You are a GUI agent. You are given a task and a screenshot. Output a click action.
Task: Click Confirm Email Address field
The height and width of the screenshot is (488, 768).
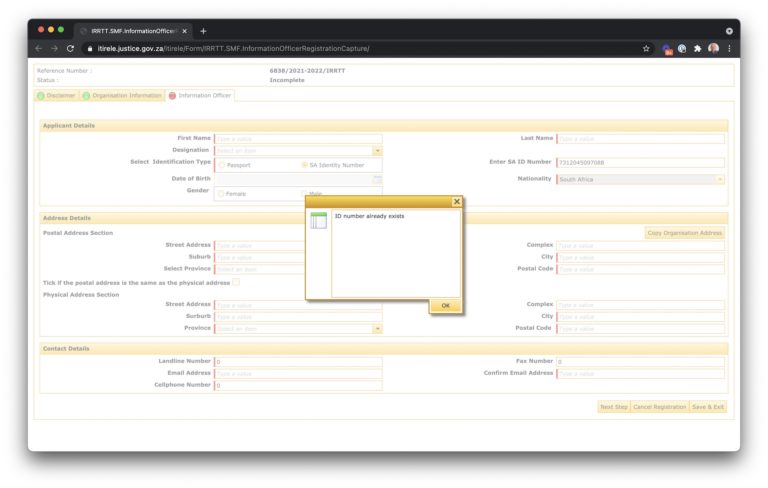[640, 373]
